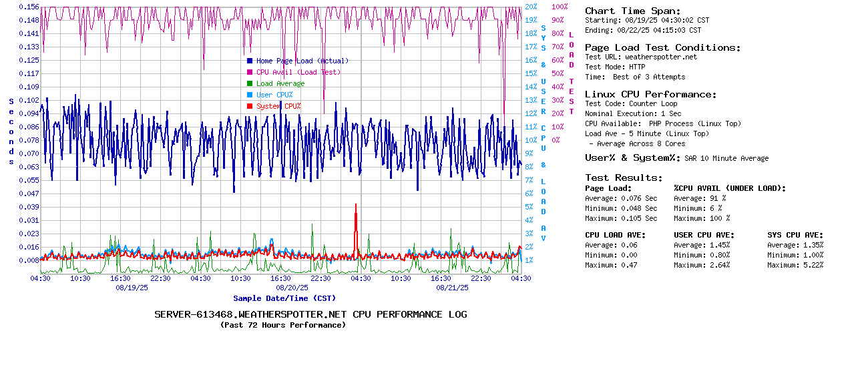Select the 08/19/25 date label on the x-axis
Screen dimensions: 868x367
(x=132, y=288)
